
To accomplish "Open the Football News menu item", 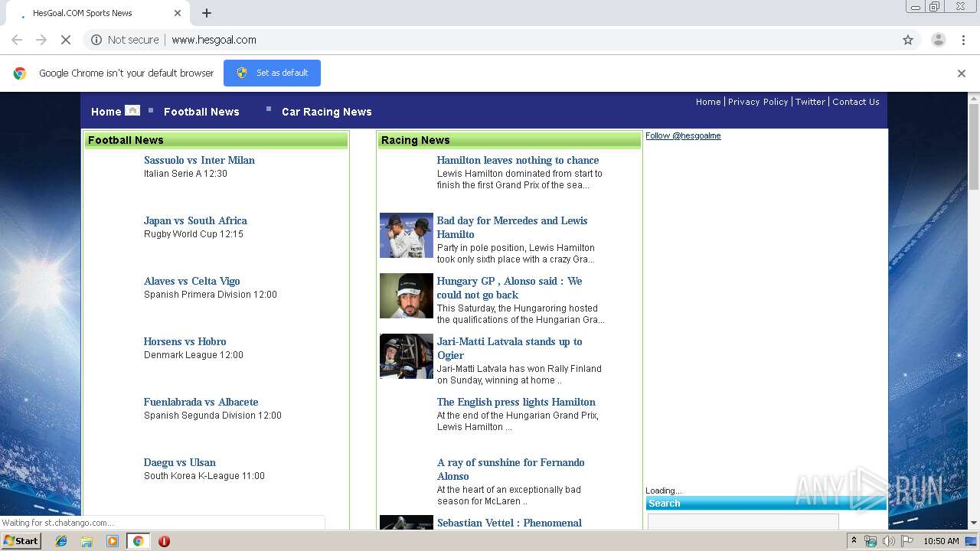I will point(201,112).
